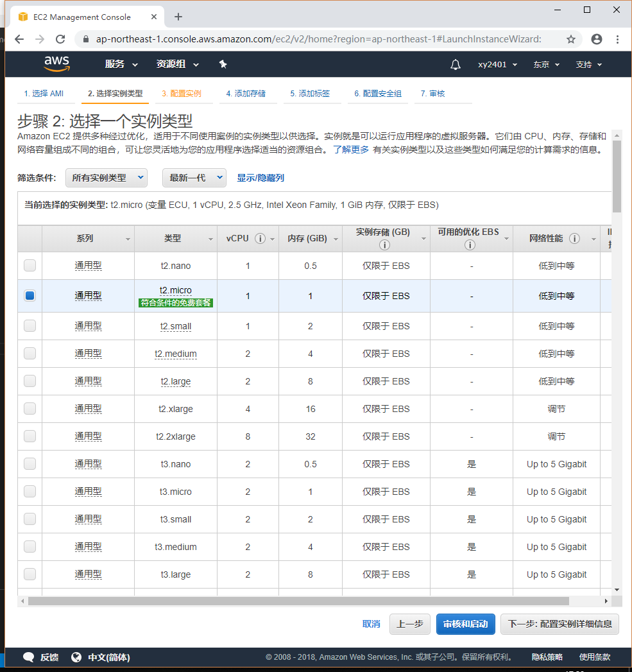
Task: Select the t2.medium instance checkbox
Action: pos(30,353)
